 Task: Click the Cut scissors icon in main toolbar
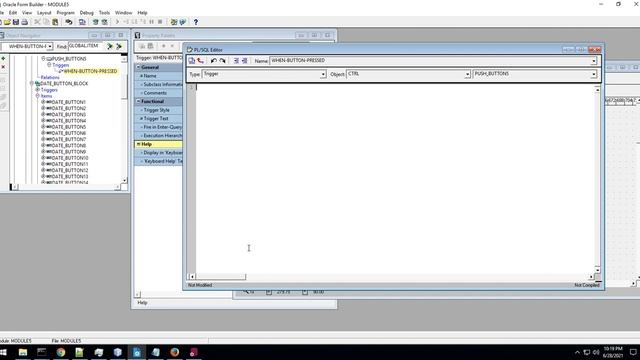point(37,22)
